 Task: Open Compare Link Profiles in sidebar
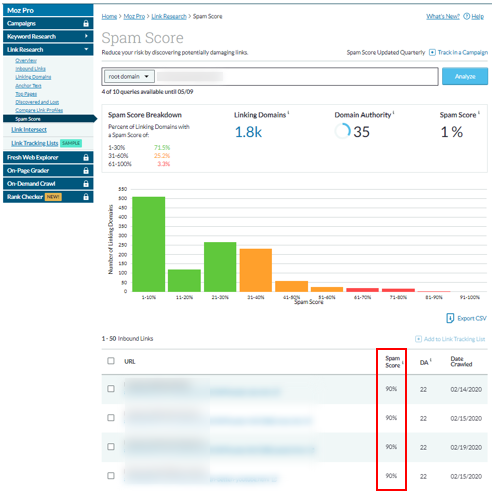point(39,110)
